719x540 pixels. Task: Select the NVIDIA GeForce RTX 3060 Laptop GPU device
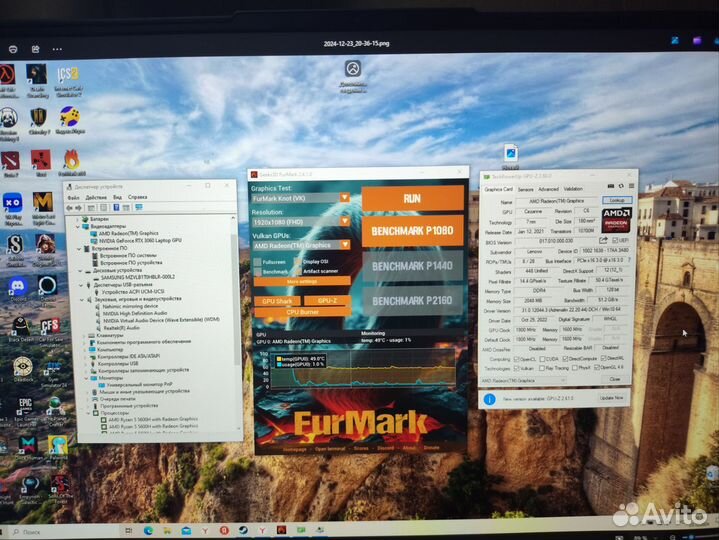136,241
